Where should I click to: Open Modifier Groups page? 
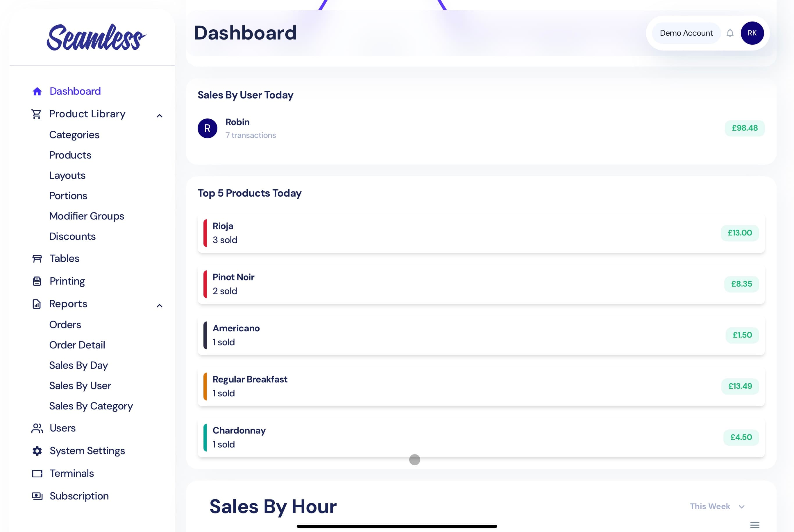coord(87,216)
